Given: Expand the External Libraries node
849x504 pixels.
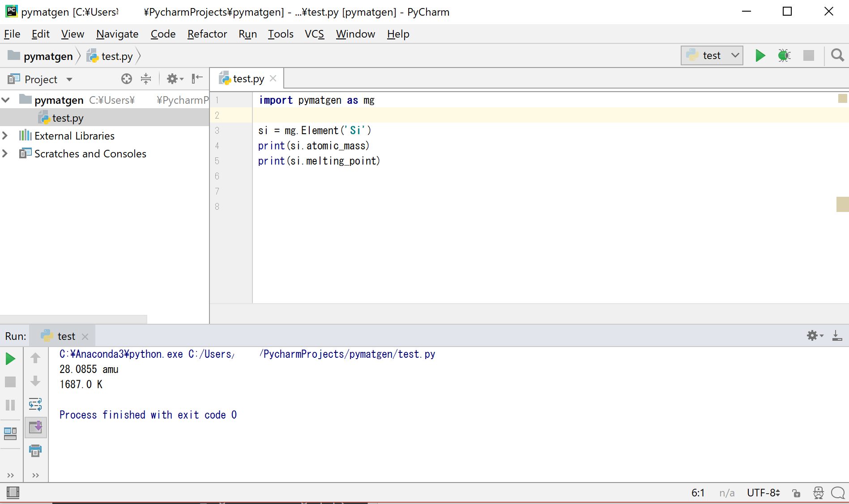Looking at the screenshot, I should click(x=6, y=136).
